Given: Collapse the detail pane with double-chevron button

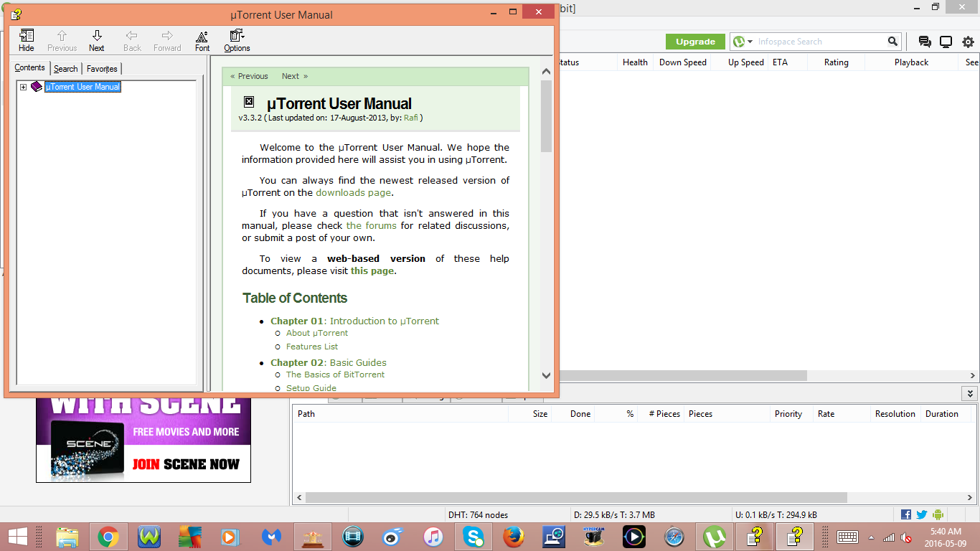Looking at the screenshot, I should tap(970, 393).
